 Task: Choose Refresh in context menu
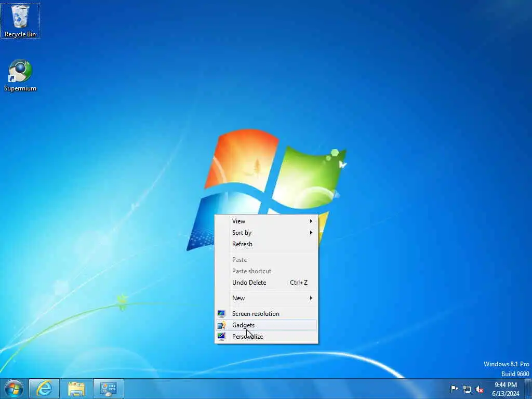point(267,244)
